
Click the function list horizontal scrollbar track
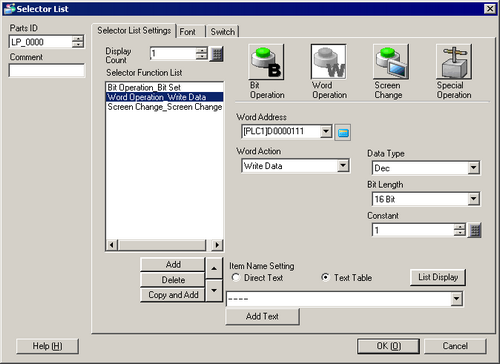coord(164,245)
